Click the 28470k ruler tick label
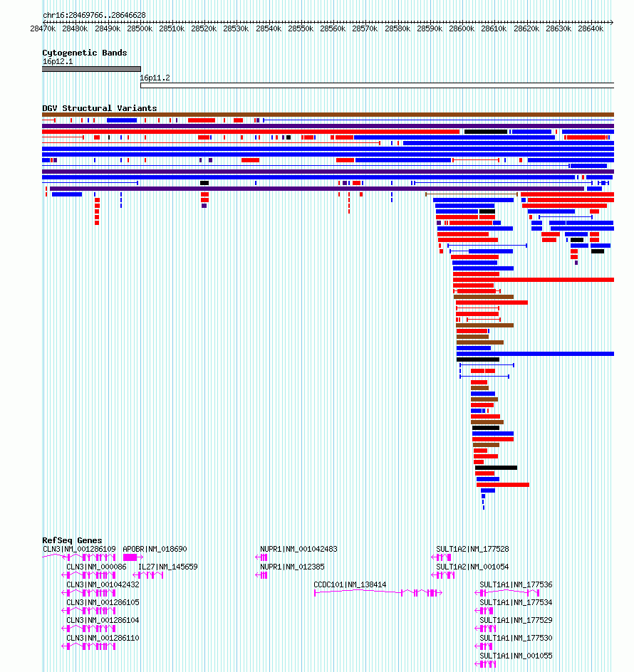Viewport: 634px width, 672px height. tap(43, 28)
